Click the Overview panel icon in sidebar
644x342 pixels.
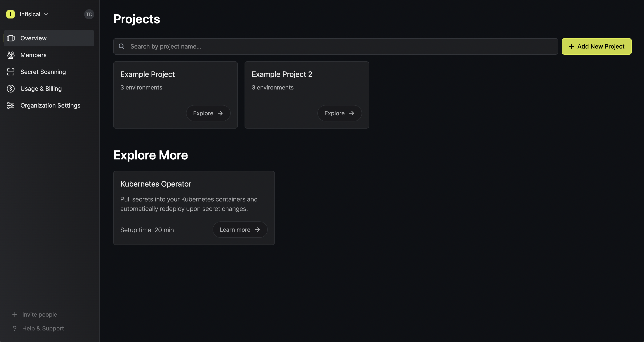[11, 38]
